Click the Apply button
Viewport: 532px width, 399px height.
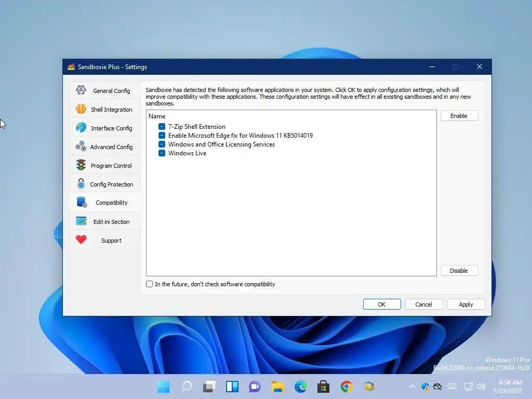coord(466,304)
